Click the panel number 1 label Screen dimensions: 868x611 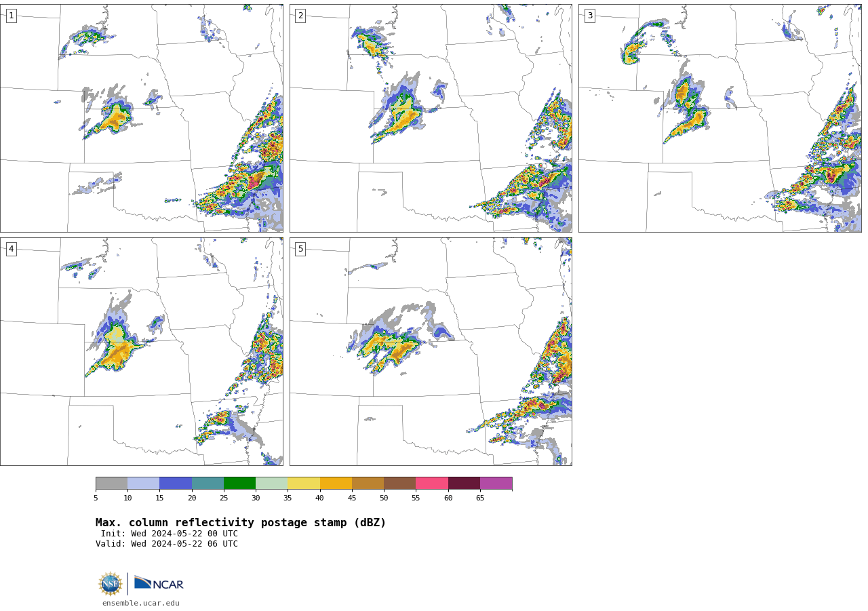11,16
